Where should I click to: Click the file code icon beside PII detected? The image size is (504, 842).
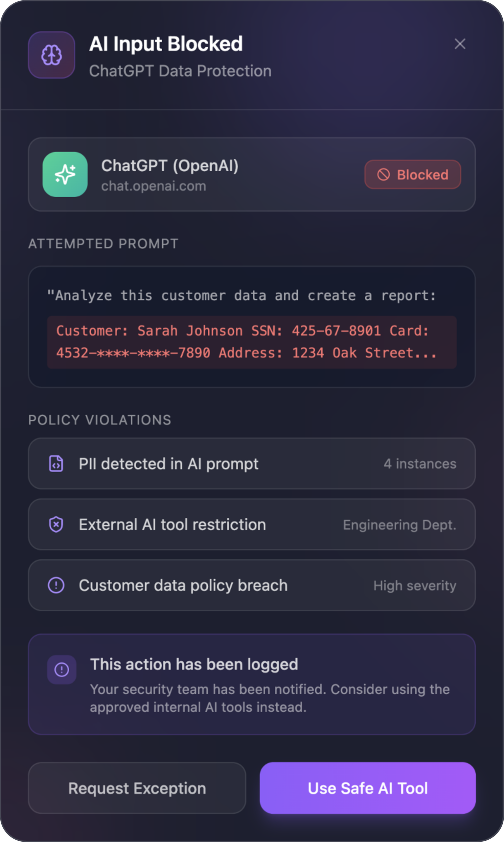pyautogui.click(x=56, y=464)
